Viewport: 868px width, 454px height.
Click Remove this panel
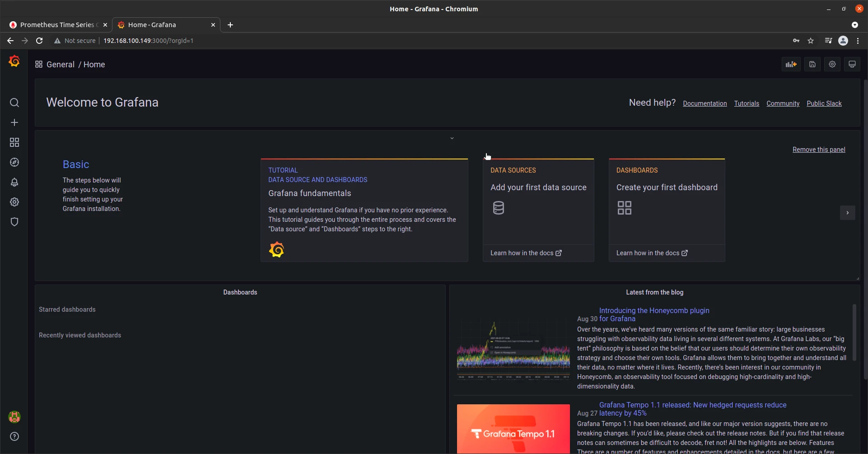tap(819, 149)
